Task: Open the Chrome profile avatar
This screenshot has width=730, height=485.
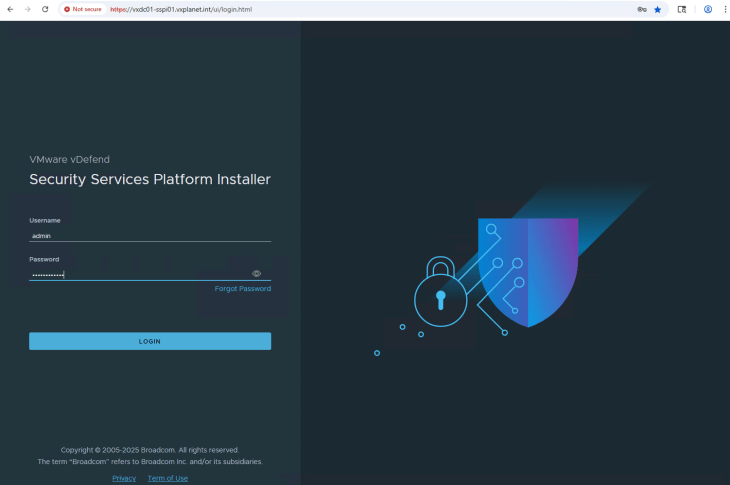Action: [708, 9]
